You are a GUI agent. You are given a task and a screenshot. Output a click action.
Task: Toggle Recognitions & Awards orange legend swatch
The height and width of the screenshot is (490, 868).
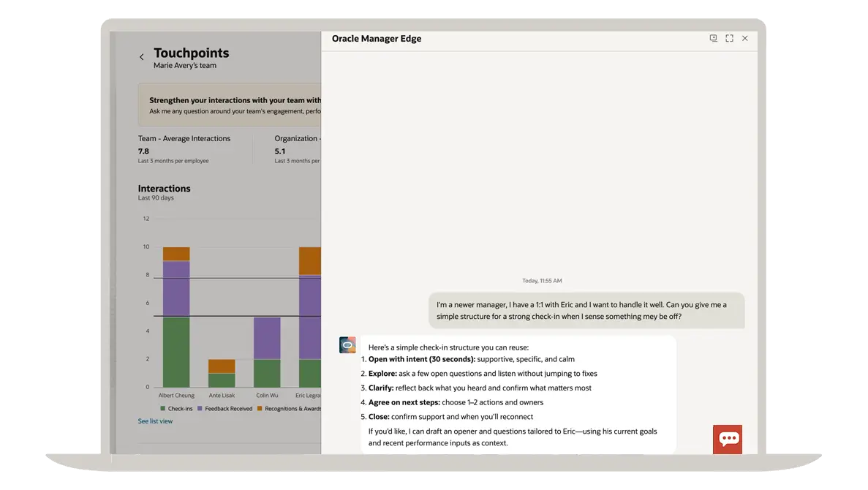coord(260,409)
